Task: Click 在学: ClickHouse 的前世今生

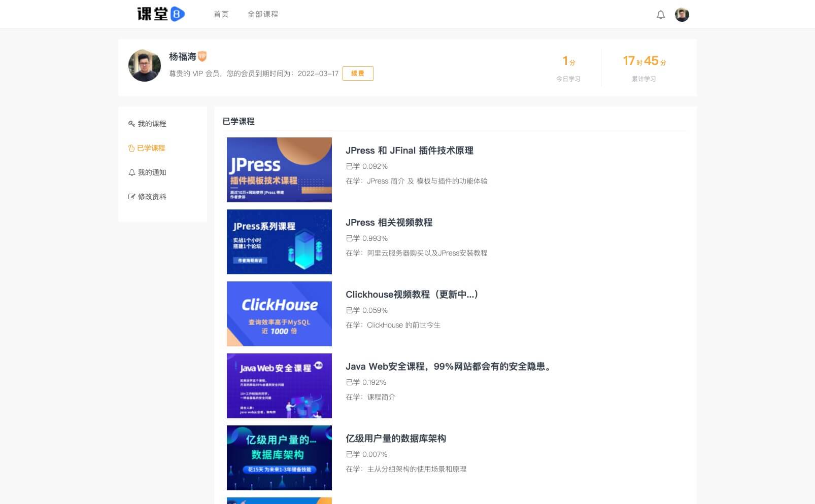Action: [393, 325]
